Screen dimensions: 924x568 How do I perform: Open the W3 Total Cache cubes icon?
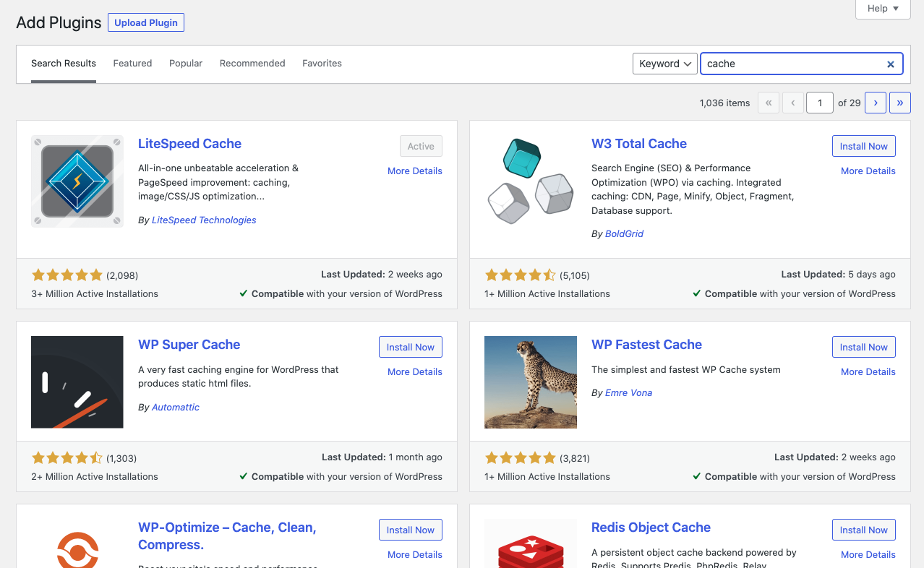click(531, 181)
